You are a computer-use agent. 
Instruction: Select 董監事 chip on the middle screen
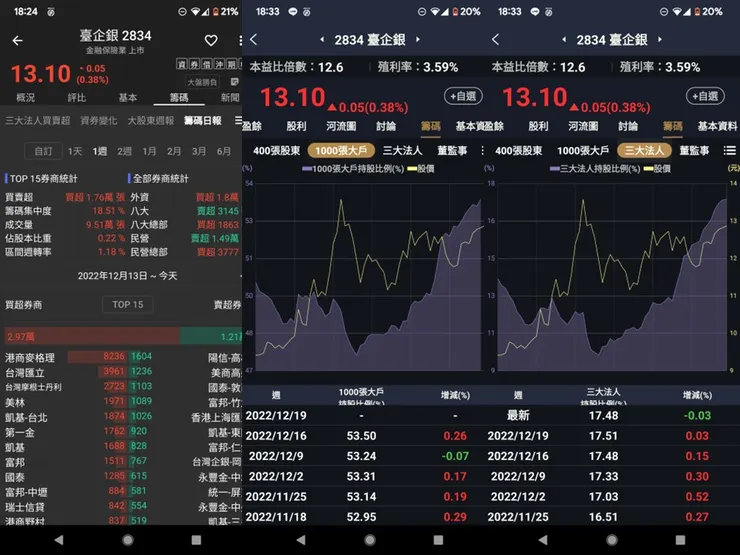click(x=452, y=151)
